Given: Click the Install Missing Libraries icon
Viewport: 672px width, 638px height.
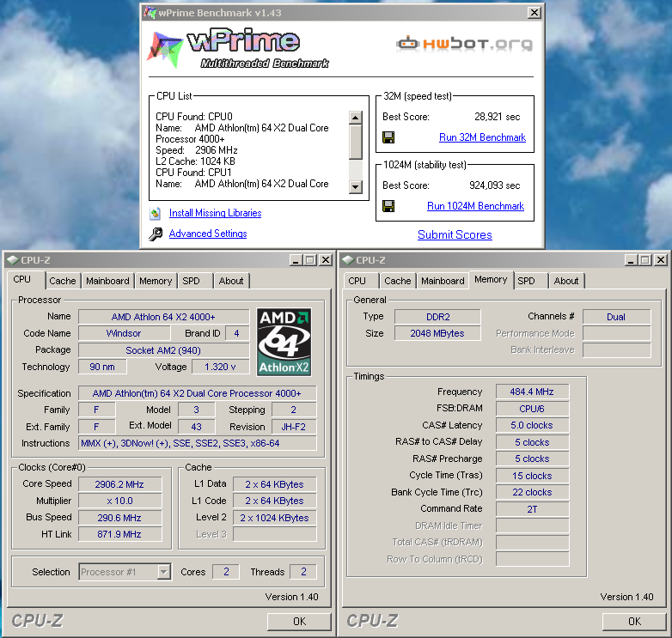Looking at the screenshot, I should [x=156, y=213].
